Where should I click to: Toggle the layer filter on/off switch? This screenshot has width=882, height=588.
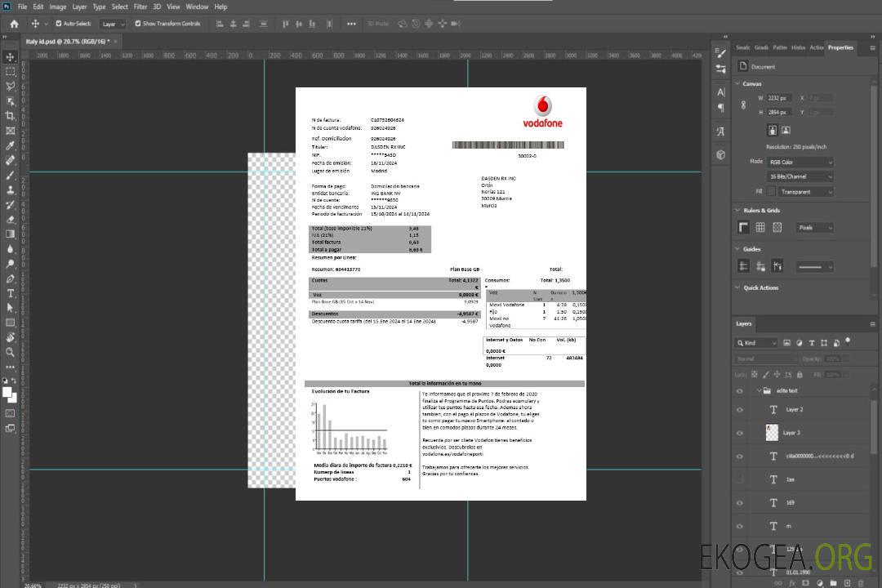(848, 341)
